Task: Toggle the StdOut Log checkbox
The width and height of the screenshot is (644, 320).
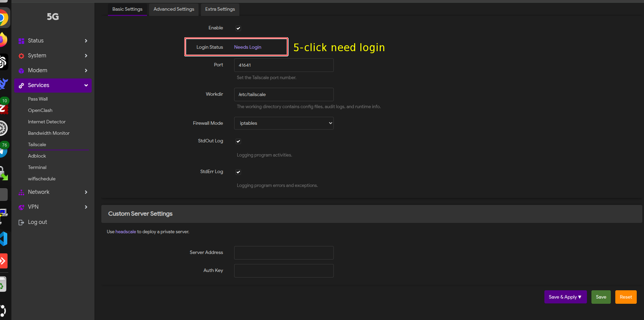Action: (238, 141)
